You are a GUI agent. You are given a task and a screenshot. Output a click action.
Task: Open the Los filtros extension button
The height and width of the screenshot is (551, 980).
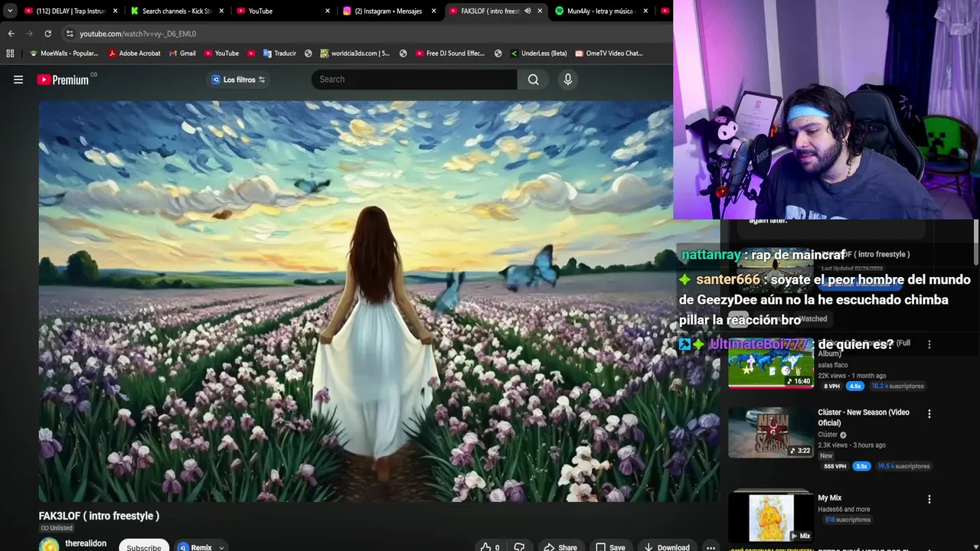[x=237, y=80]
